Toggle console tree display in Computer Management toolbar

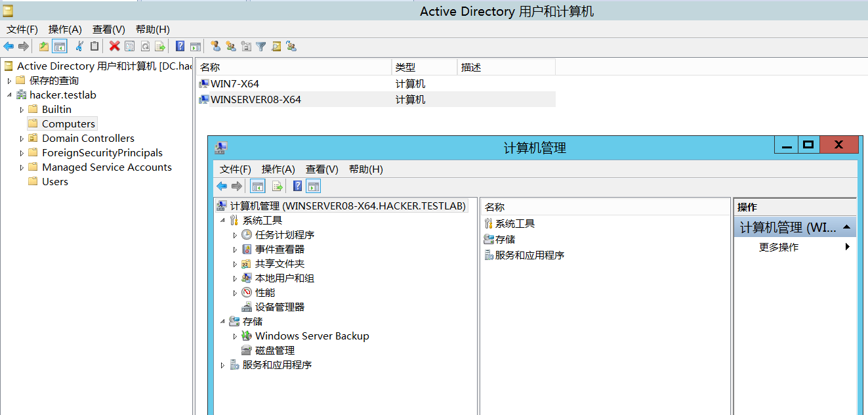258,186
